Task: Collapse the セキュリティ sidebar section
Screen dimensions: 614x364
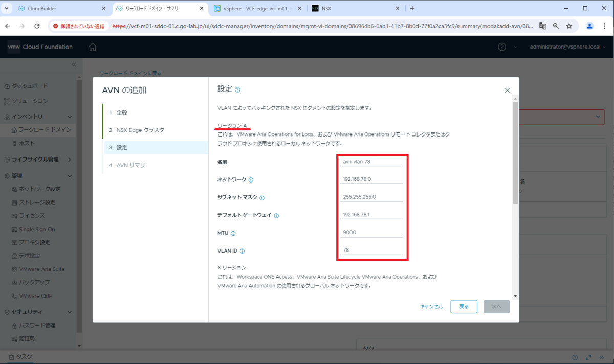Action: pyautogui.click(x=70, y=312)
